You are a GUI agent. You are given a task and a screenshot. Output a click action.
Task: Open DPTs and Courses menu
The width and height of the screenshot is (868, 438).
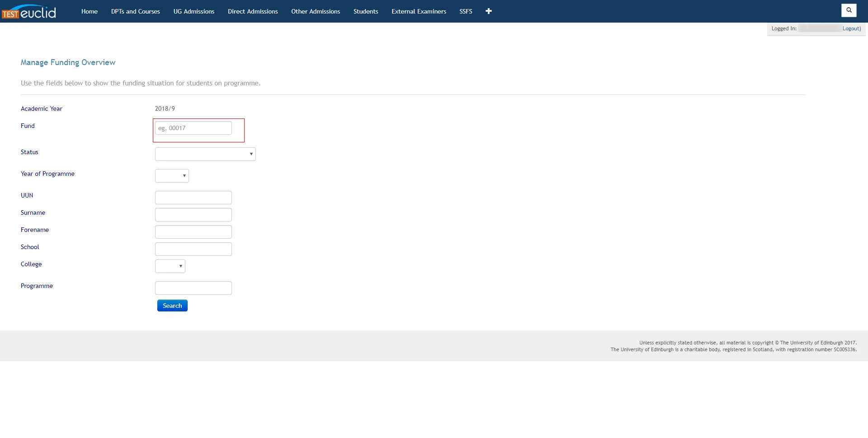tap(136, 11)
